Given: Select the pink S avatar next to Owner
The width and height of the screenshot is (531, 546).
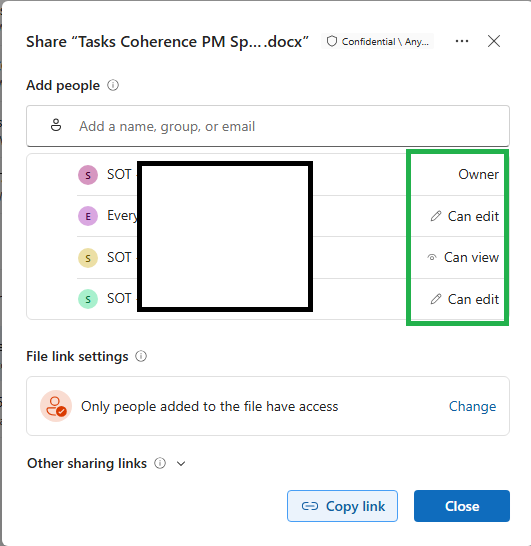Looking at the screenshot, I should click(88, 175).
